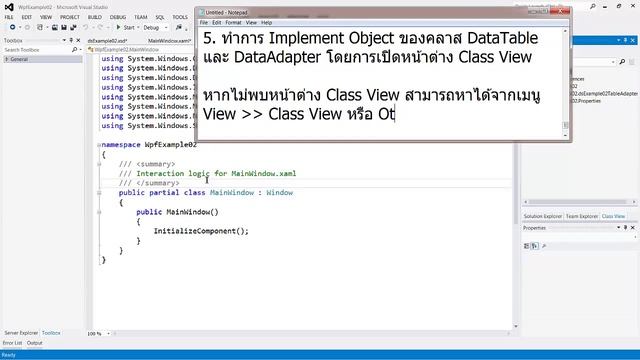
Task: Select the dsExample02TableAdapter namespace node
Action: pos(604,93)
